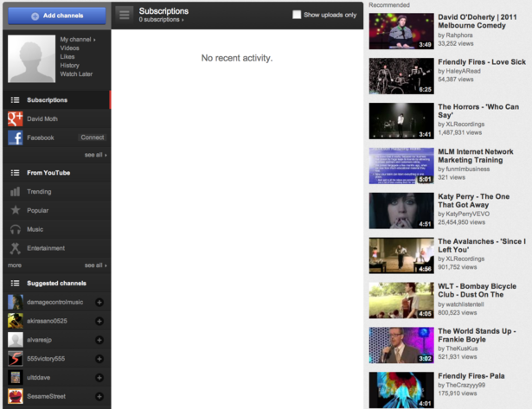Click the list icon beside Suggested channels
The image size is (532, 409).
[x=15, y=283]
